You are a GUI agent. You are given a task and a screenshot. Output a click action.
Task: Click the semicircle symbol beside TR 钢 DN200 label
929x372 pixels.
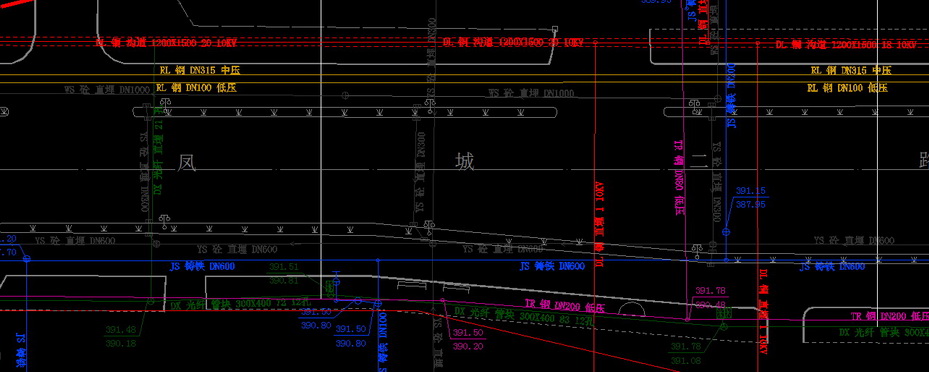click(x=631, y=309)
